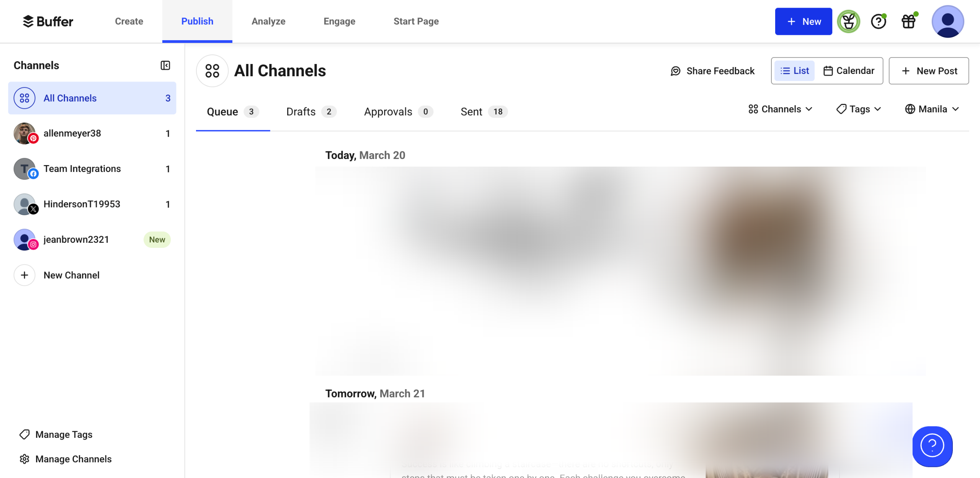Open the Manila timezone dropdown

(x=932, y=109)
